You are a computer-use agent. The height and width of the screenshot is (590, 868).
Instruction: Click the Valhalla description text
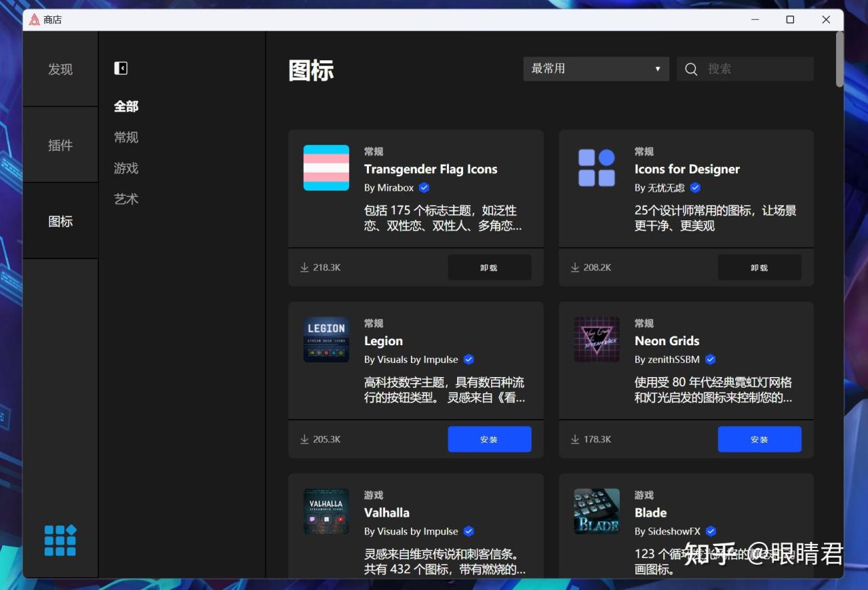[x=445, y=562]
